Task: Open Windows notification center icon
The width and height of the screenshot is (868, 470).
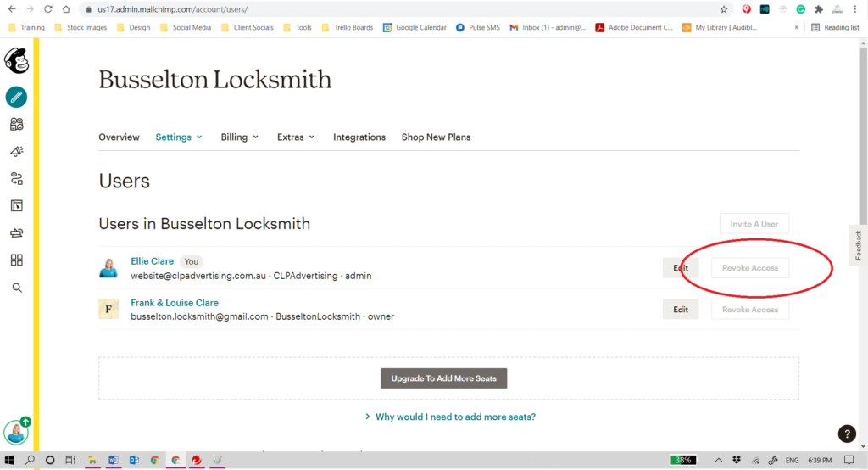Action: click(849, 460)
